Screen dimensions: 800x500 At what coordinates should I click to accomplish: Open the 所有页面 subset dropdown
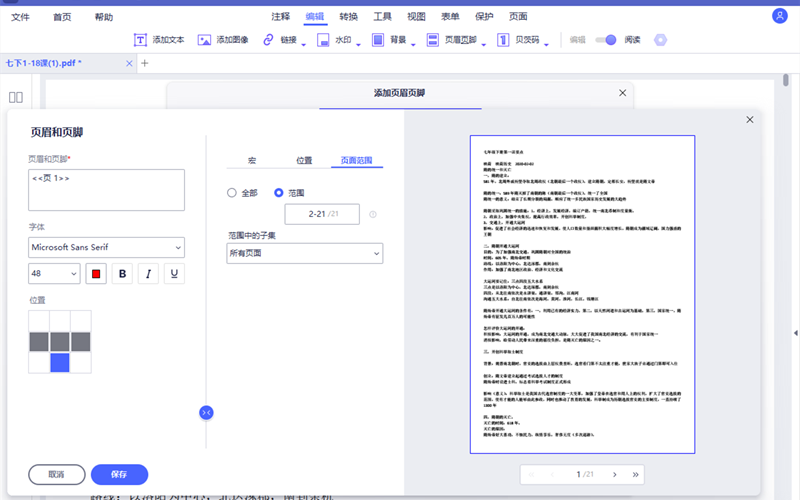(x=305, y=254)
